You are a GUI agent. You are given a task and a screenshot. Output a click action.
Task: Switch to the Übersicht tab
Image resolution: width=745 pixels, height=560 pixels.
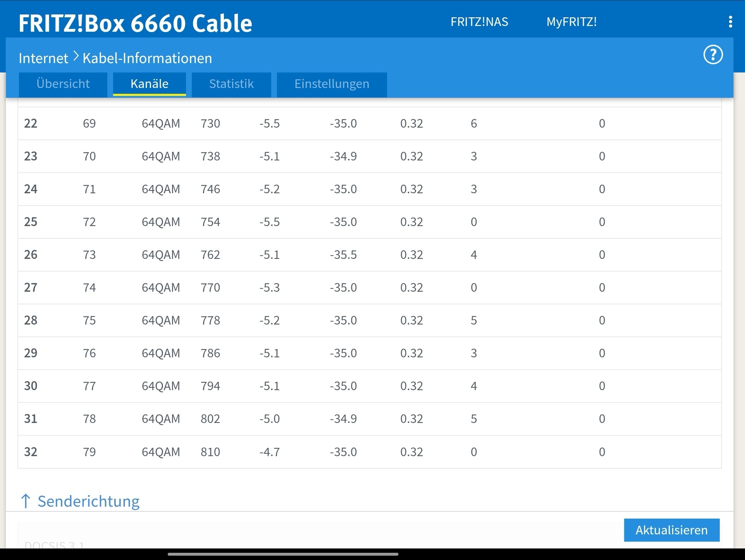[x=63, y=84]
